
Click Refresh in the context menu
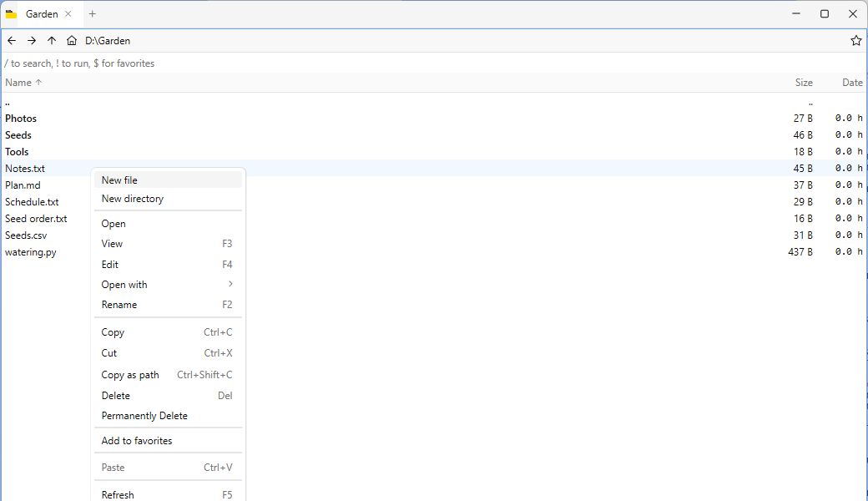tap(169, 494)
